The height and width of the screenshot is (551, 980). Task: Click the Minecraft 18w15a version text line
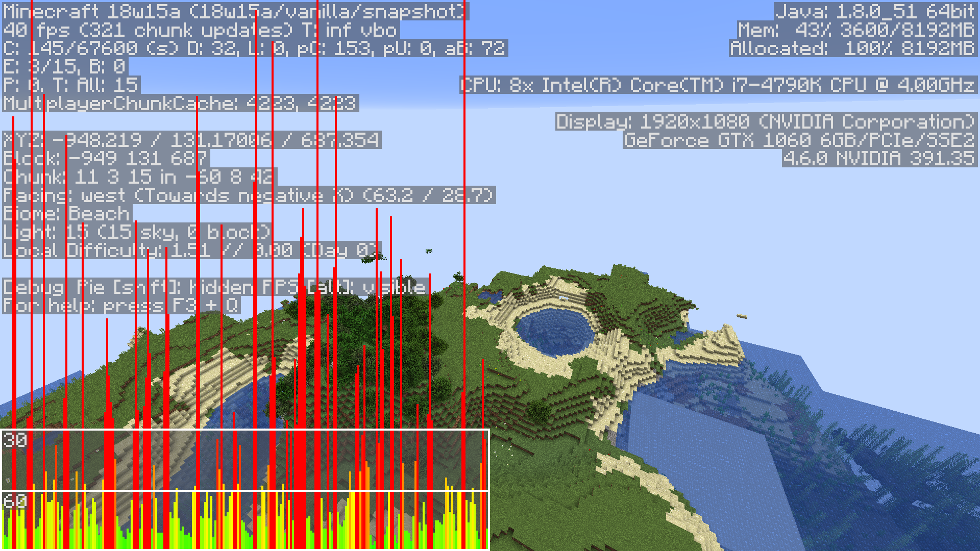coord(235,11)
